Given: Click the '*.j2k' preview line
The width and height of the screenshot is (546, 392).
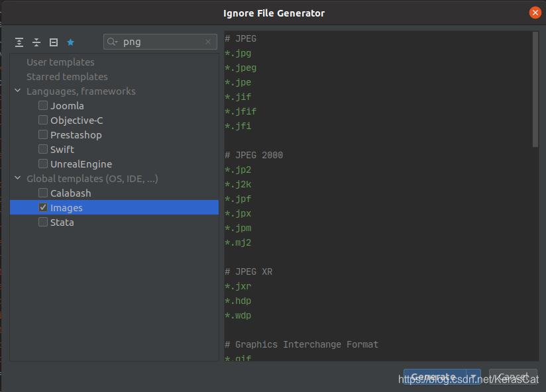Looking at the screenshot, I should (x=238, y=184).
